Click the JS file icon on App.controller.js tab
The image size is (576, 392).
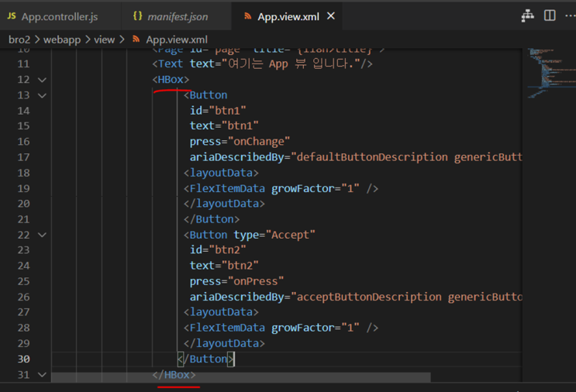coord(12,16)
